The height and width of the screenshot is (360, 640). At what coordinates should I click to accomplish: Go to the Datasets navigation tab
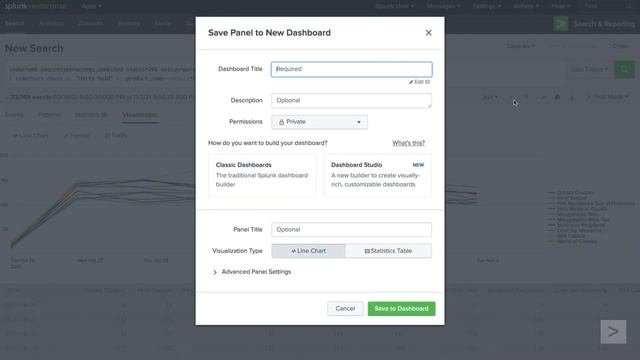[91, 23]
